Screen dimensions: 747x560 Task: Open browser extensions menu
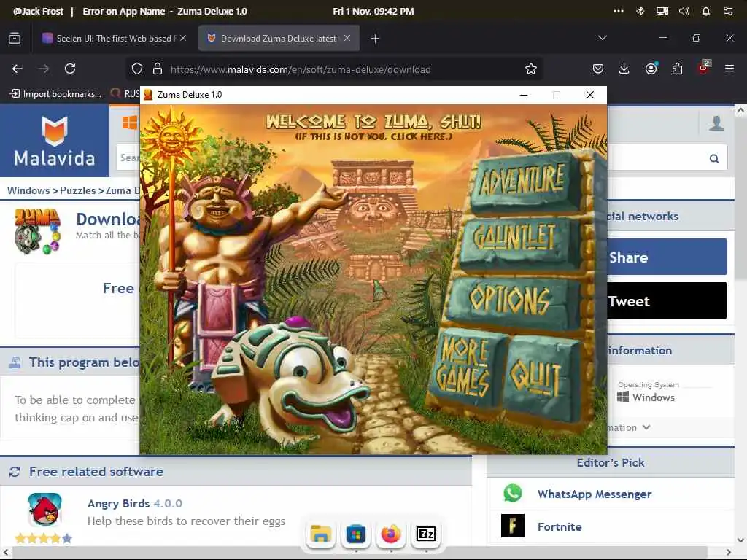click(677, 69)
